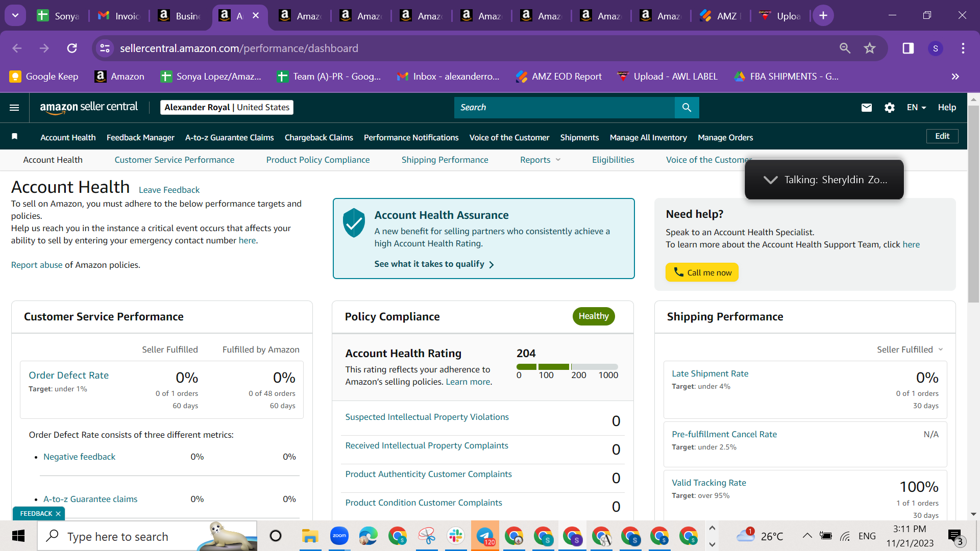Expand the Reports dropdown menu
980x551 pixels.
pos(541,160)
